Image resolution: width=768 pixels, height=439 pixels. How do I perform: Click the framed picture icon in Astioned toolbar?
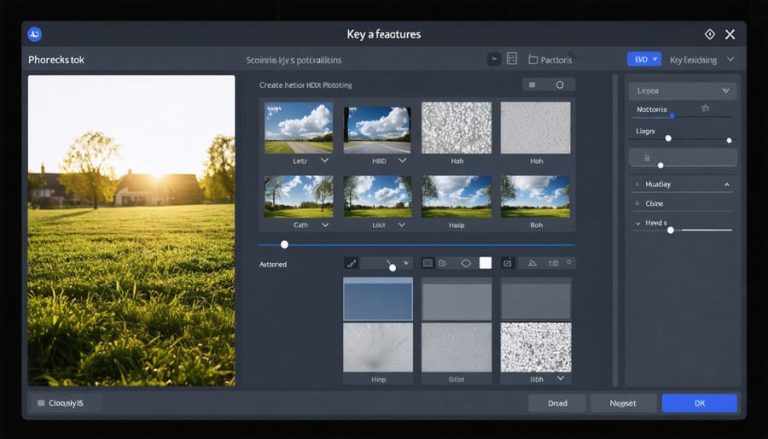pos(507,263)
